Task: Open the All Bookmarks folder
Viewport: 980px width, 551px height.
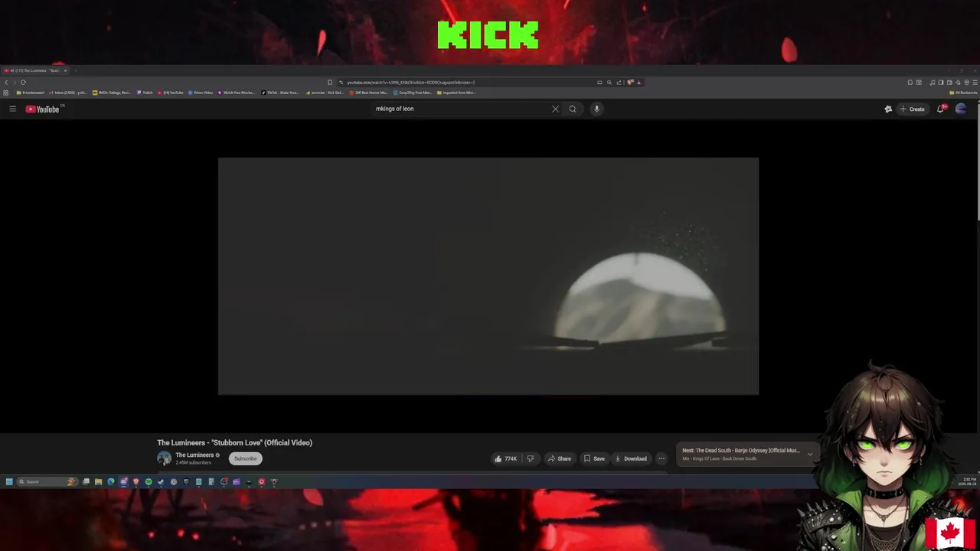Action: point(962,93)
